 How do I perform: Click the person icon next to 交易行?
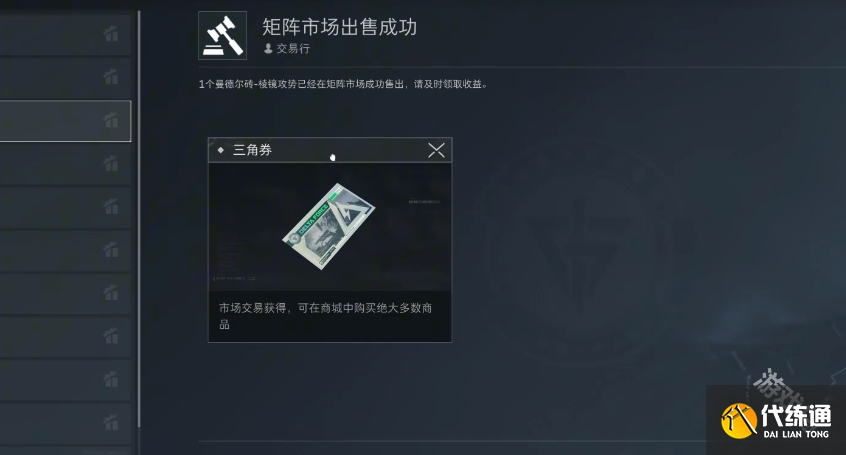click(x=268, y=49)
